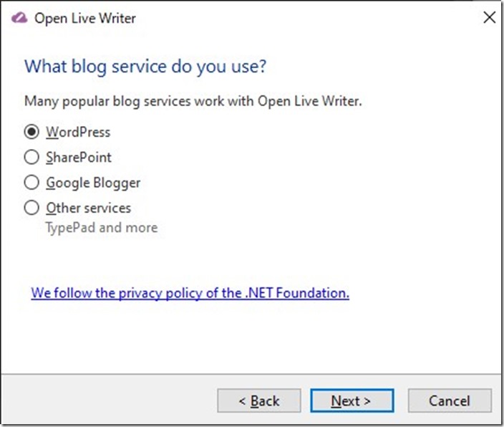
Task: Close the Open Live Writer dialog
Action: click(x=489, y=17)
